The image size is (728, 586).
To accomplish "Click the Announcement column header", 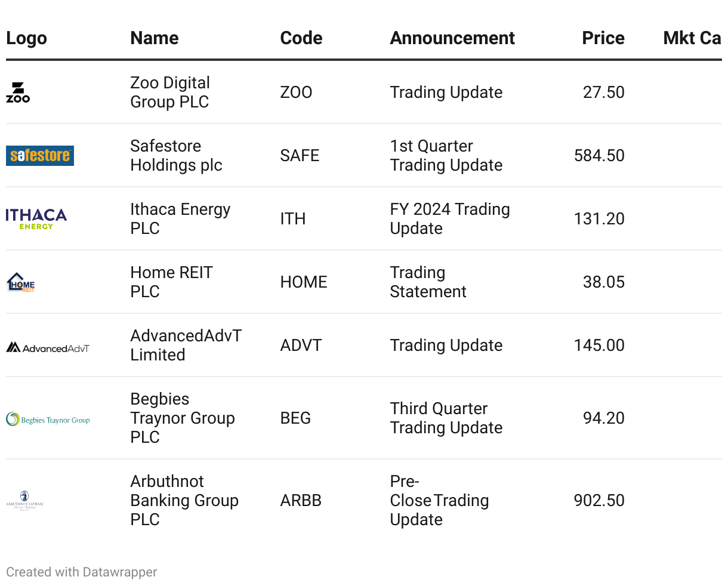I will pyautogui.click(x=452, y=38).
